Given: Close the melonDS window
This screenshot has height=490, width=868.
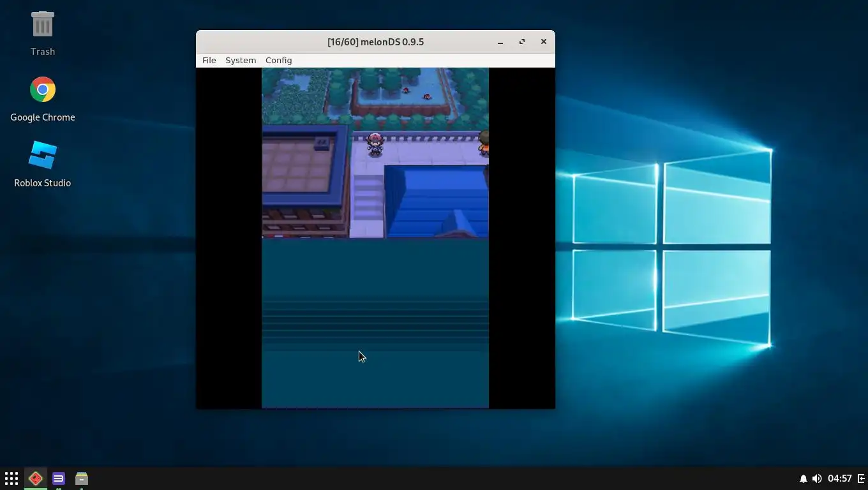Looking at the screenshot, I should [544, 42].
